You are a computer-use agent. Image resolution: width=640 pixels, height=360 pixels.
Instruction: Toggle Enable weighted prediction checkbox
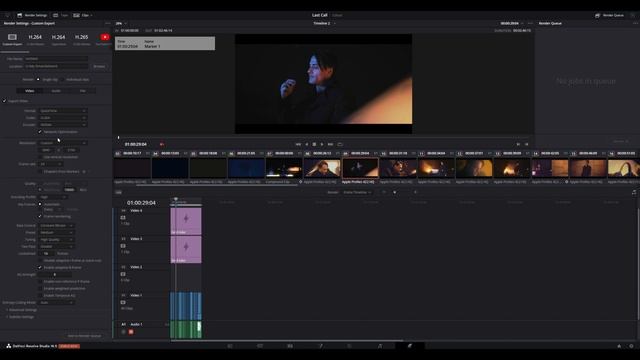click(40, 289)
